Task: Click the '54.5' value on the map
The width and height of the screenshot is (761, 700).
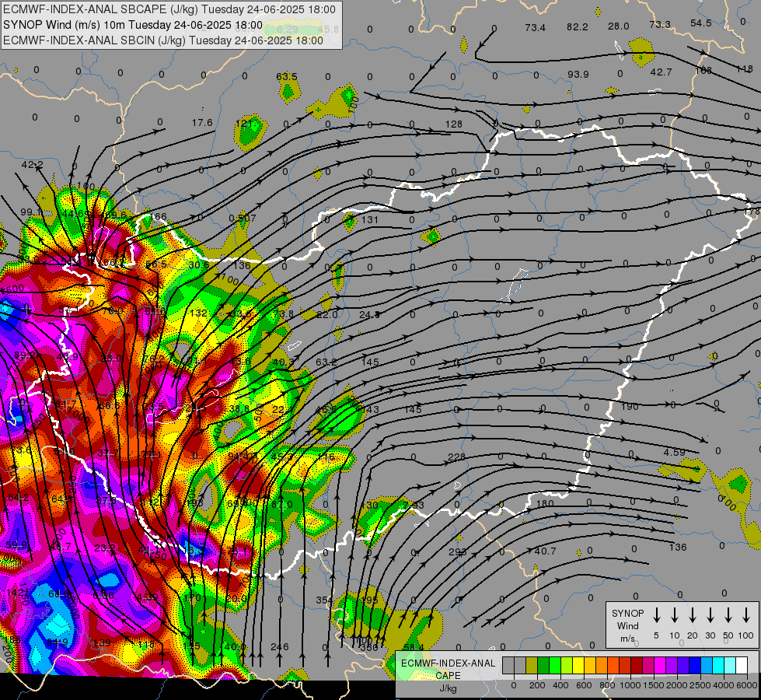Action: 701,23
